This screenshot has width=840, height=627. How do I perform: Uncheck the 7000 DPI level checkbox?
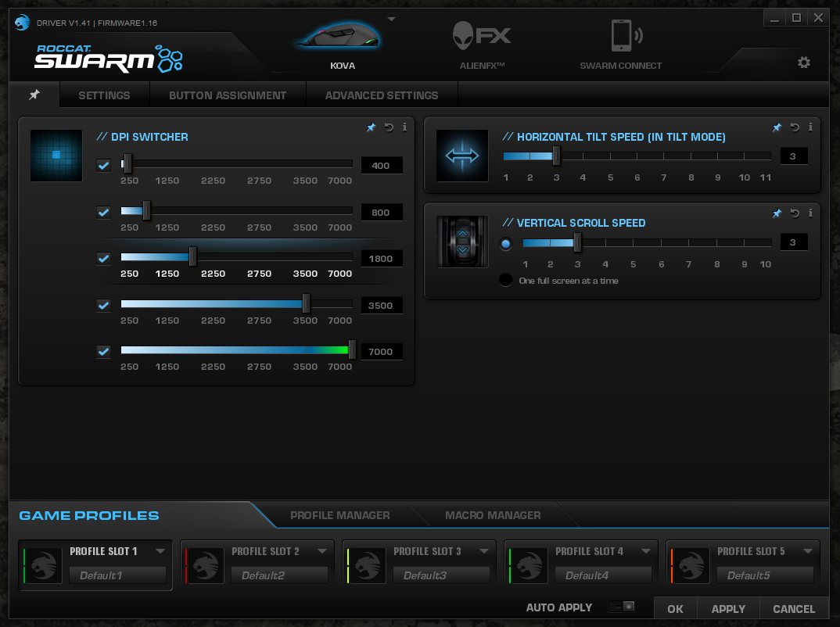click(x=103, y=352)
